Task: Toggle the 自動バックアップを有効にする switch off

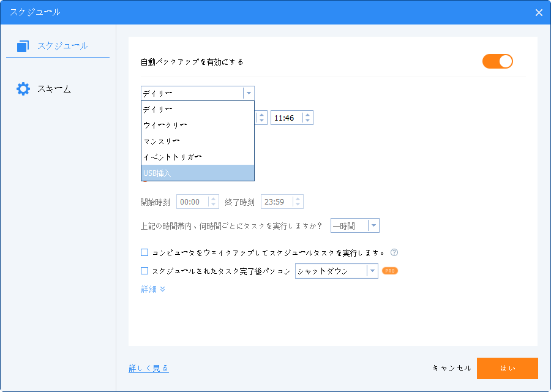Action: click(x=497, y=61)
